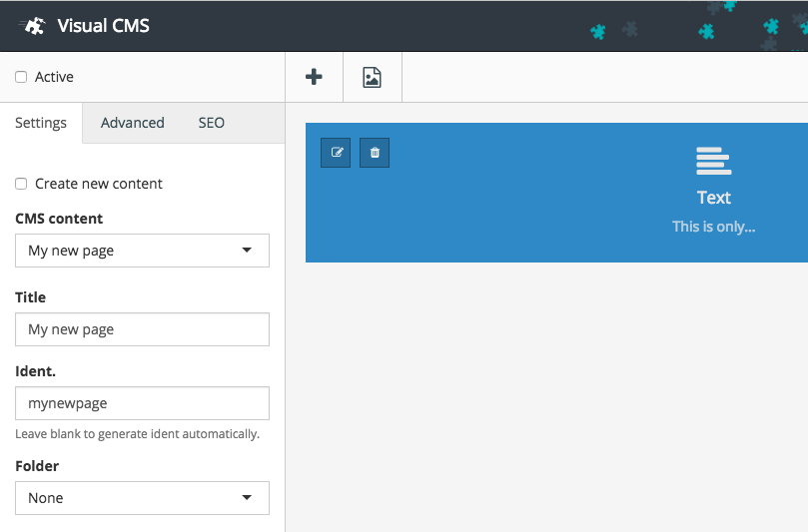808x532 pixels.
Task: Click the plus icon to add content
Action: 314,77
